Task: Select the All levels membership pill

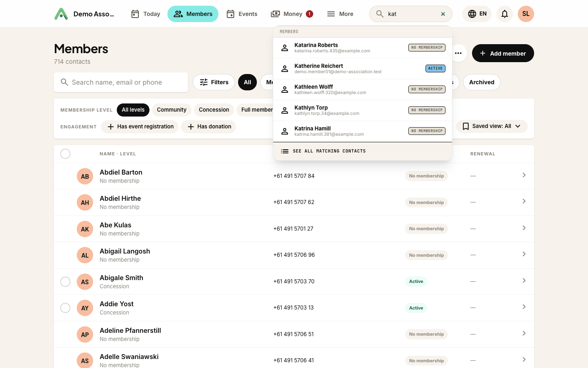Action: 133,110
